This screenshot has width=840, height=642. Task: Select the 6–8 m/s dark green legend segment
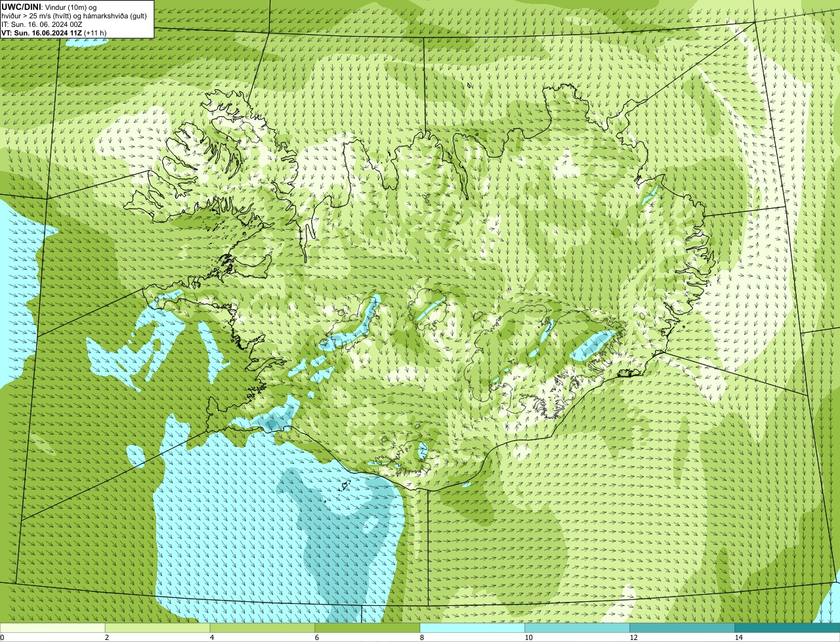point(367,628)
